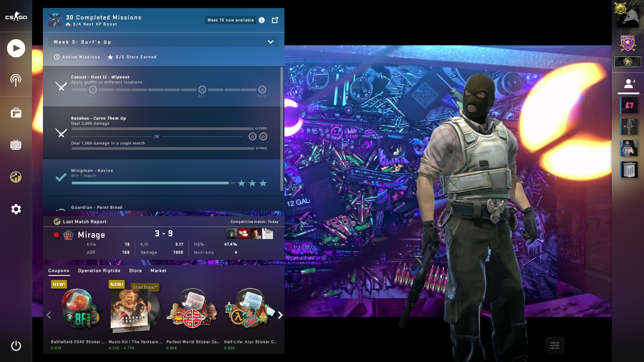Expand the Week 3: Surf's Up dropdown
Viewport: 644px width, 362px height.
click(x=270, y=42)
